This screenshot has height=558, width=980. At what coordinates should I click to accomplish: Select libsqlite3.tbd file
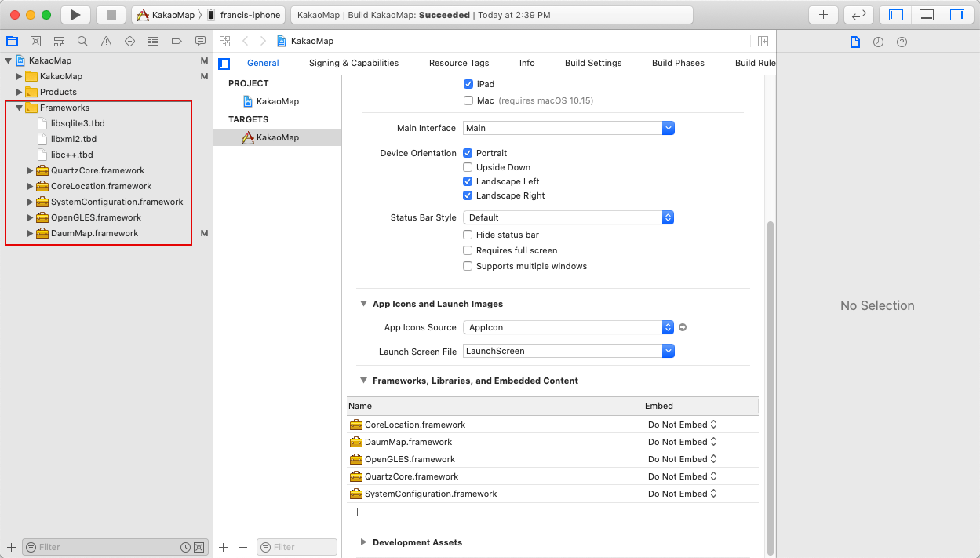tap(78, 123)
